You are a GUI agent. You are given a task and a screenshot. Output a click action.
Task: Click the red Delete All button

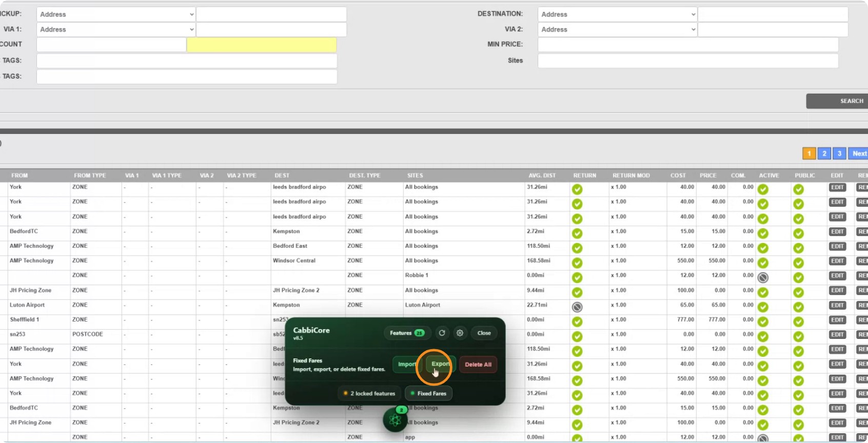478,365
